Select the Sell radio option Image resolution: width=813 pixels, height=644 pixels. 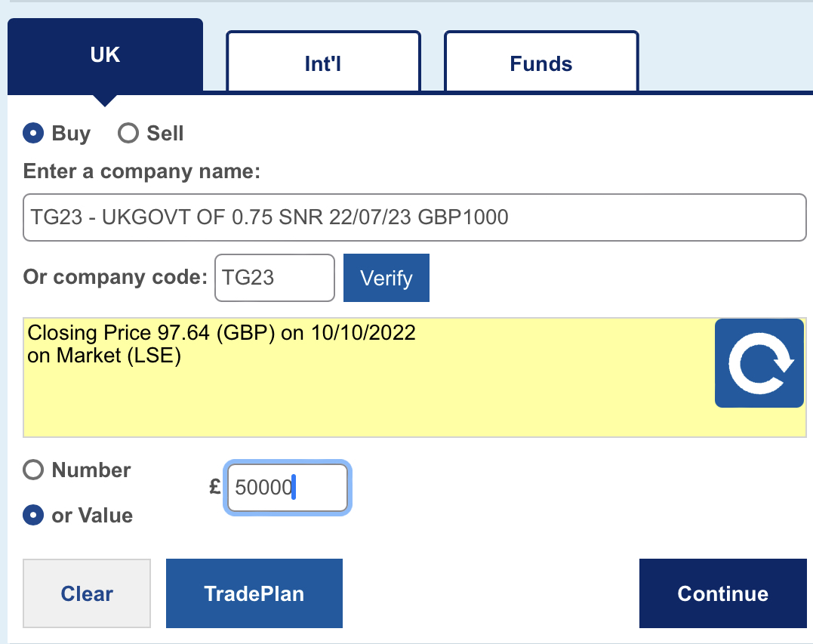[x=128, y=134]
